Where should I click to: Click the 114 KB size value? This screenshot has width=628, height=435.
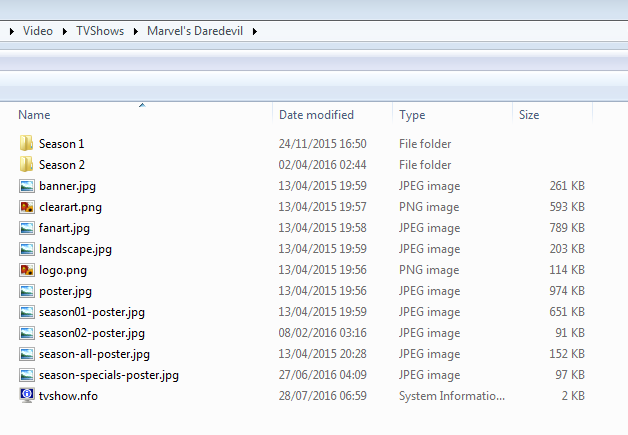click(567, 270)
